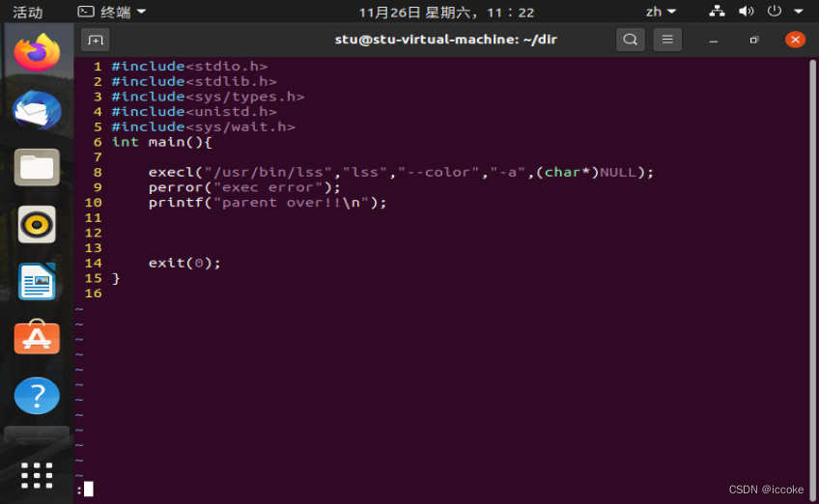Click the volume speaker icon
Viewport: 819px width, 504px height.
pyautogui.click(x=746, y=11)
